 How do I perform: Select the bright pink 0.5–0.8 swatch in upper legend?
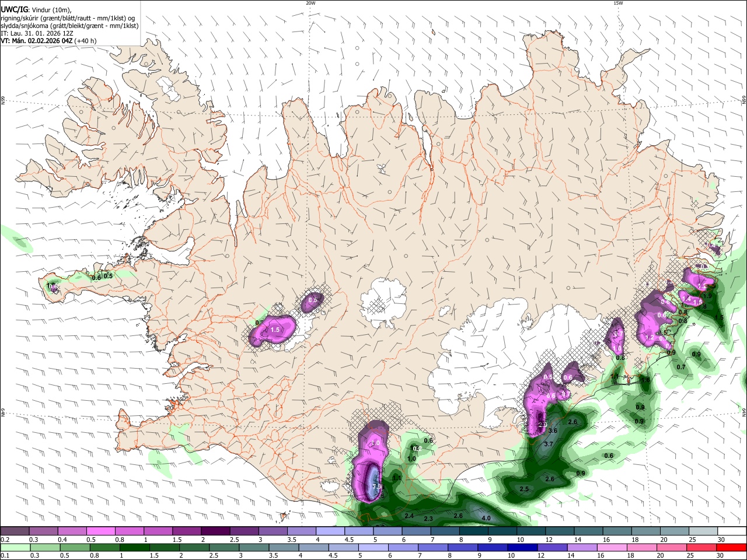[101, 531]
